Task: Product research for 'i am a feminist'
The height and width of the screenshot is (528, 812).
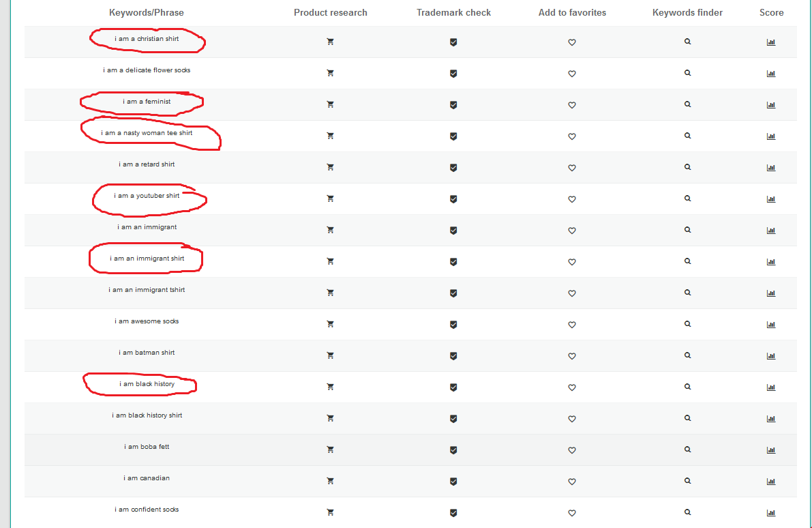Action: pos(331,104)
